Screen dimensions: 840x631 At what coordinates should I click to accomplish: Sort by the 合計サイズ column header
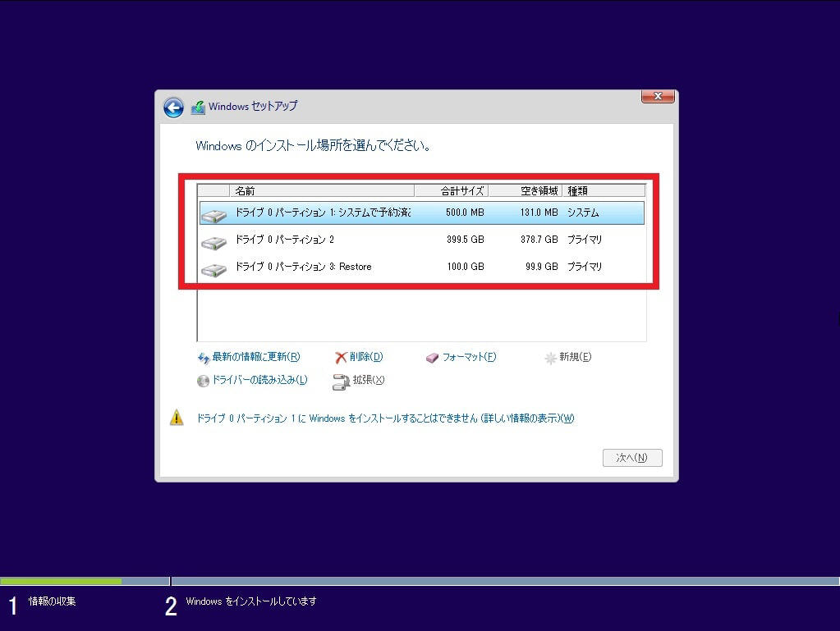pyautogui.click(x=451, y=190)
